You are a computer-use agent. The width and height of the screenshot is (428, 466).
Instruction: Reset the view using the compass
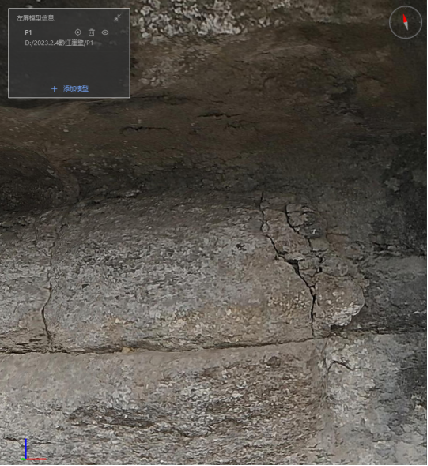(406, 23)
